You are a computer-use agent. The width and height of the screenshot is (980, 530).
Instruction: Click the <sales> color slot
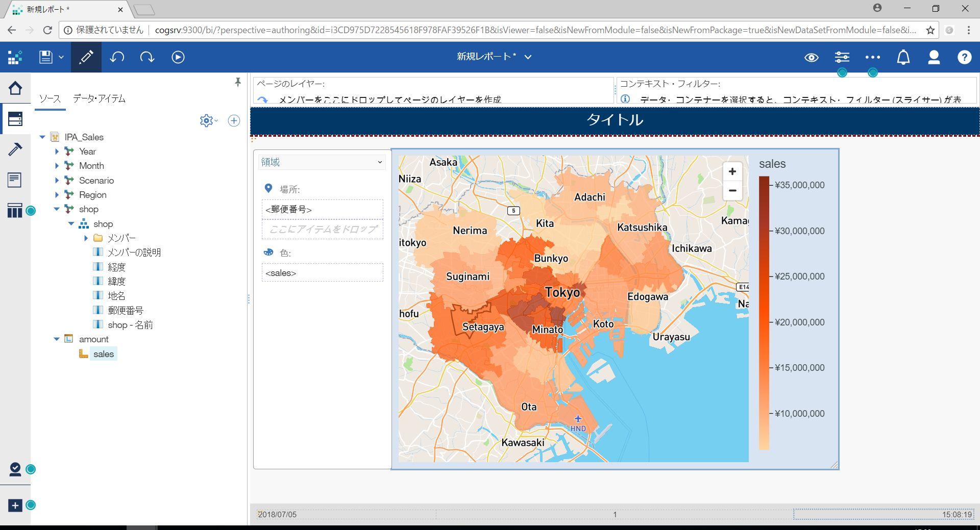tap(323, 273)
